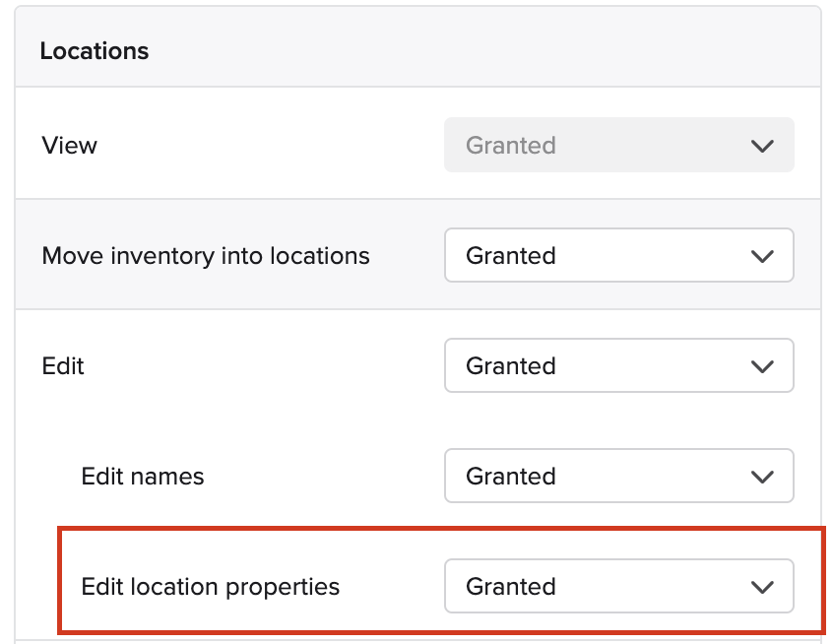Screen dimensions: 833x644
Task: Click the chevron for Move inventory into locations
Action: tap(762, 256)
